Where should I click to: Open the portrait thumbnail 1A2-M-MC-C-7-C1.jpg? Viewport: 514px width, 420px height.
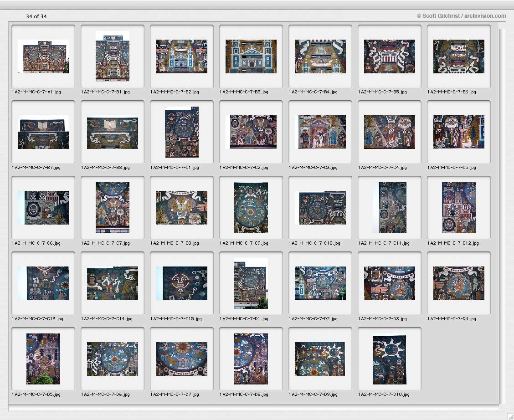pyautogui.click(x=182, y=132)
